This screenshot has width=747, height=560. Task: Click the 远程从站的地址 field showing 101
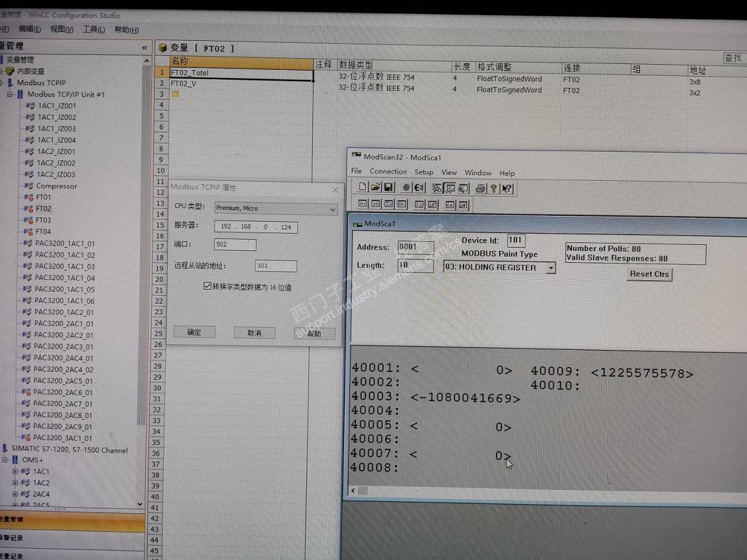(276, 266)
